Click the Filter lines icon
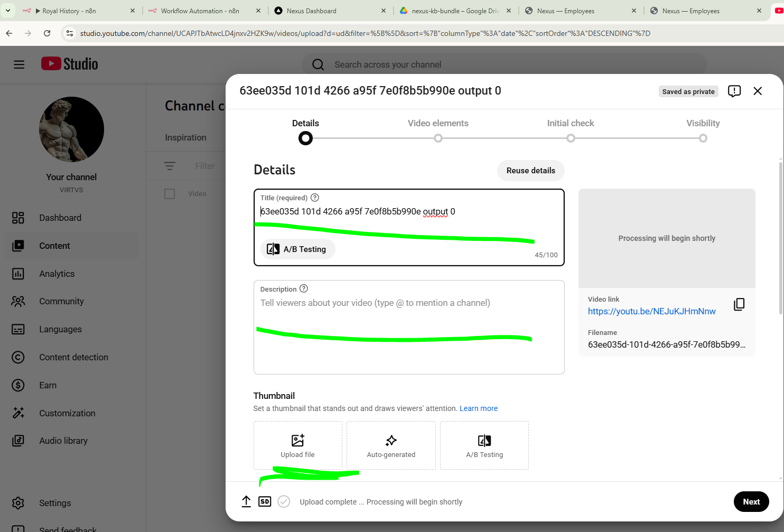 point(170,166)
